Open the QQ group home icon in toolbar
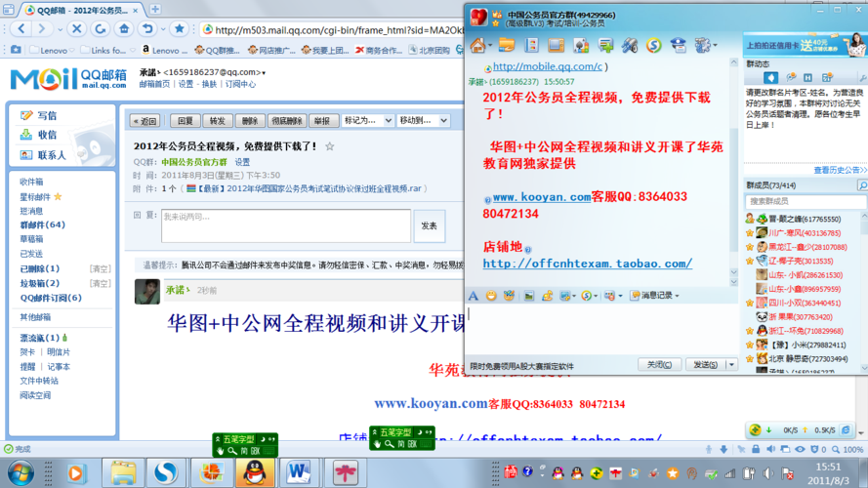868x488 pixels. coord(478,45)
